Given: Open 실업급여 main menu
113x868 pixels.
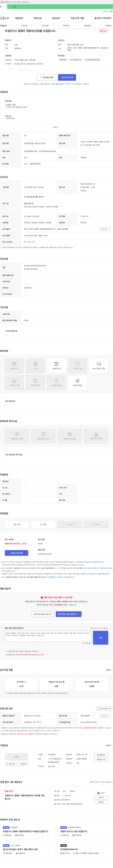Looking at the screenshot, I should click(x=56, y=18).
